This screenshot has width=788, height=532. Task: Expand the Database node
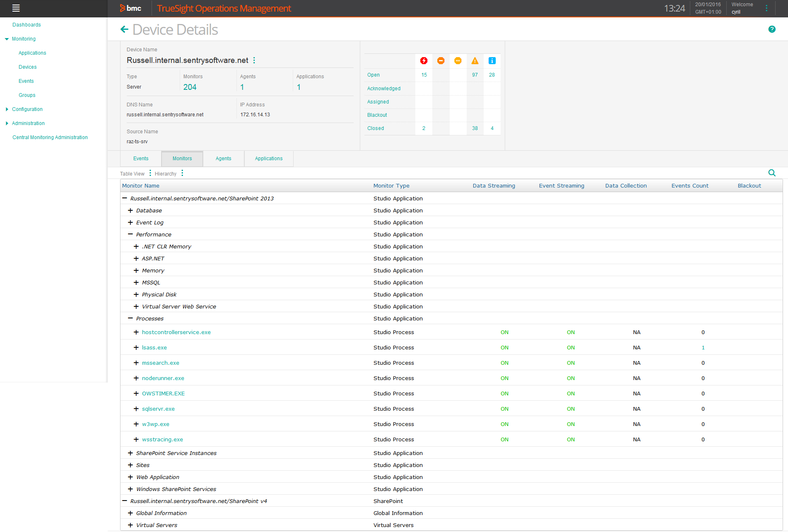tap(130, 210)
